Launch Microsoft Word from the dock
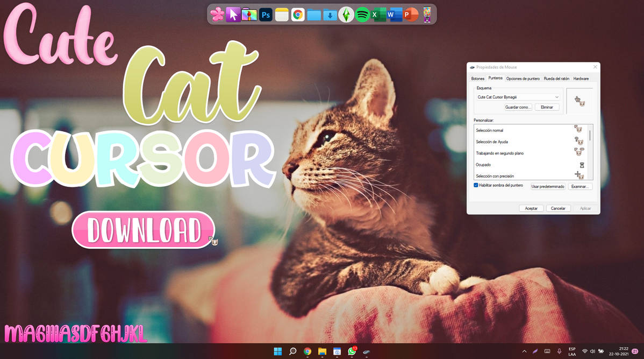Viewport: 644px width, 359px height. click(391, 15)
